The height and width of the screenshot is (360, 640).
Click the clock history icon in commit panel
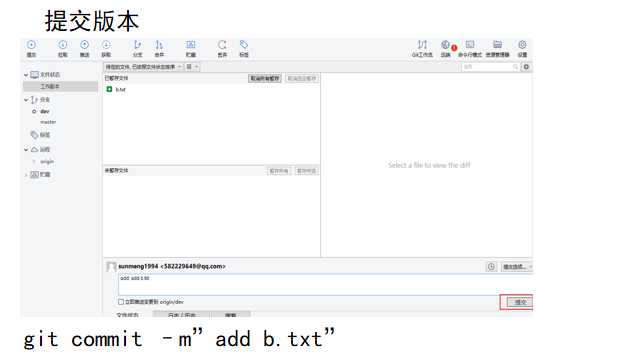pyautogui.click(x=491, y=267)
